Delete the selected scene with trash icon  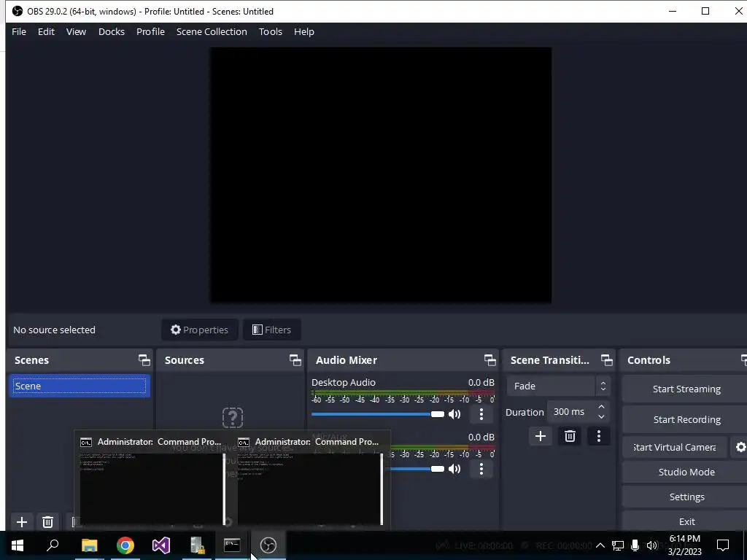coord(47,522)
